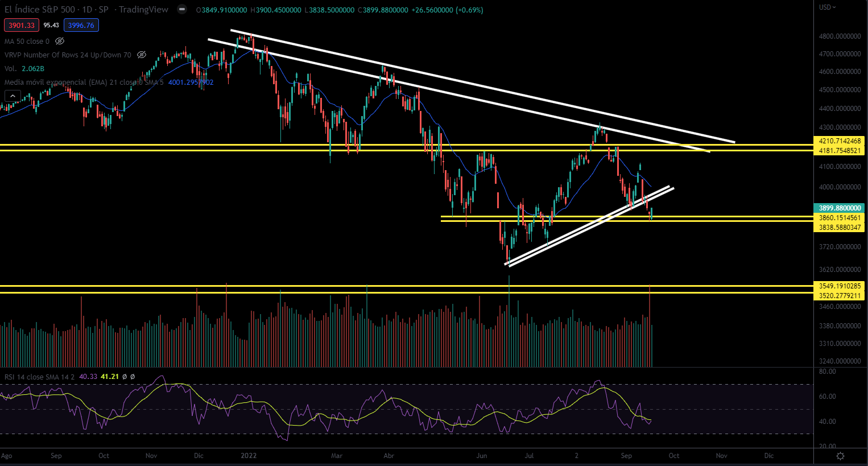
Task: Click the 41.21 yellow RSI SMA value
Action: point(110,377)
